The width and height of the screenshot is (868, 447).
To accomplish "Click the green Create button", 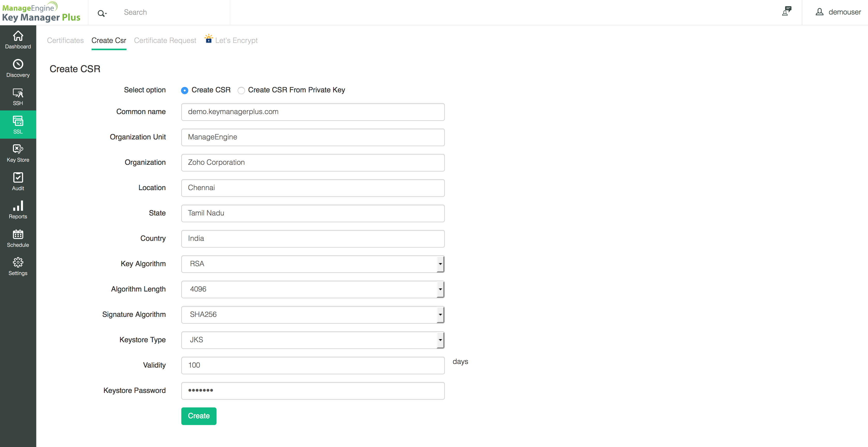I will (198, 416).
